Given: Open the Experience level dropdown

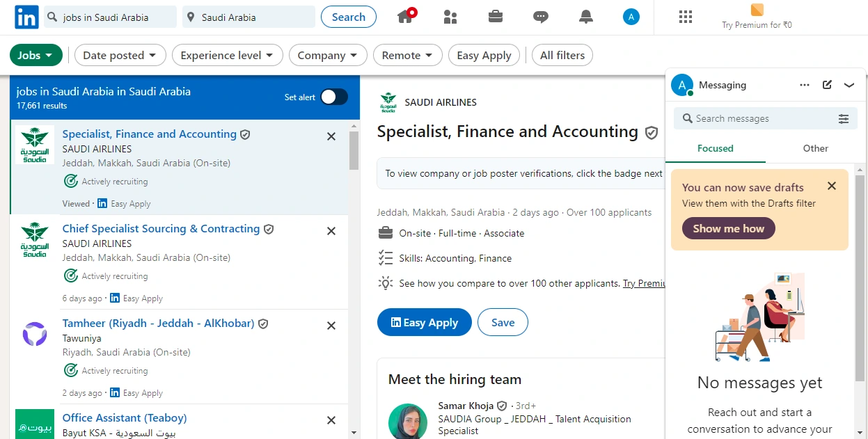Looking at the screenshot, I should [228, 55].
